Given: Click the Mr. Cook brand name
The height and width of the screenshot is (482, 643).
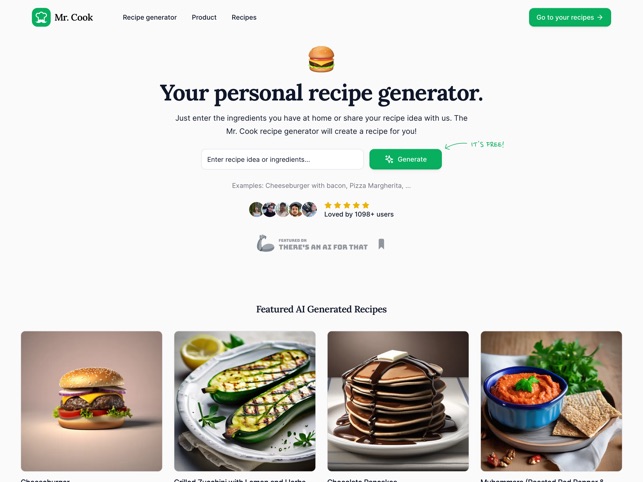Looking at the screenshot, I should [74, 17].
